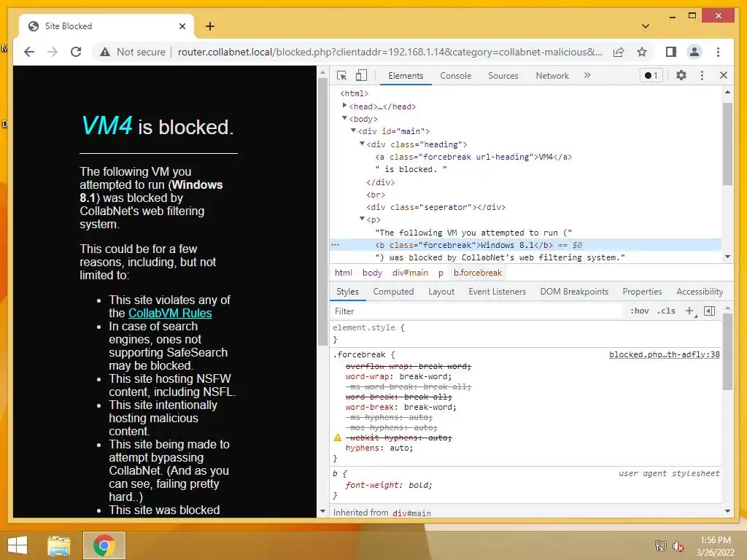Open the Event Listeners tab
This screenshot has width=747, height=560.
pos(497,292)
